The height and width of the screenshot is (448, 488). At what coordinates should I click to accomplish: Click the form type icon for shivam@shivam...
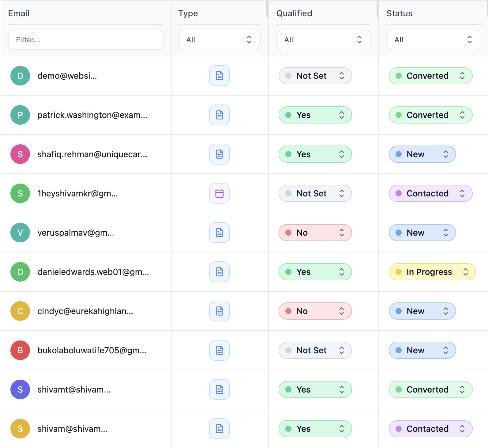click(220, 429)
